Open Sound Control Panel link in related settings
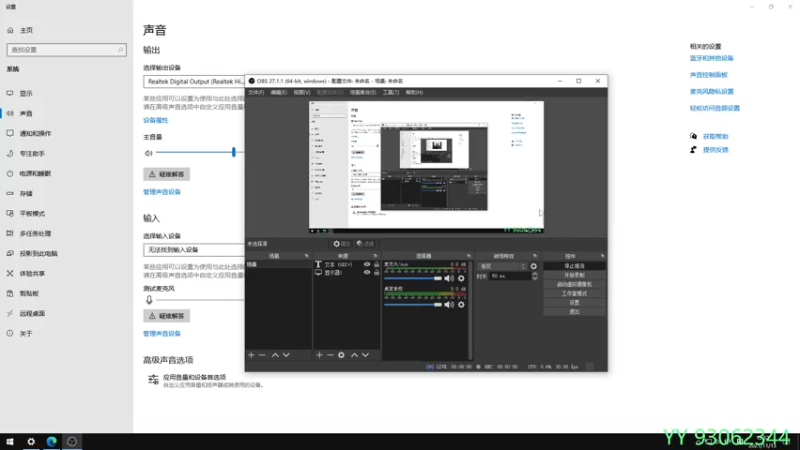 pyautogui.click(x=709, y=75)
